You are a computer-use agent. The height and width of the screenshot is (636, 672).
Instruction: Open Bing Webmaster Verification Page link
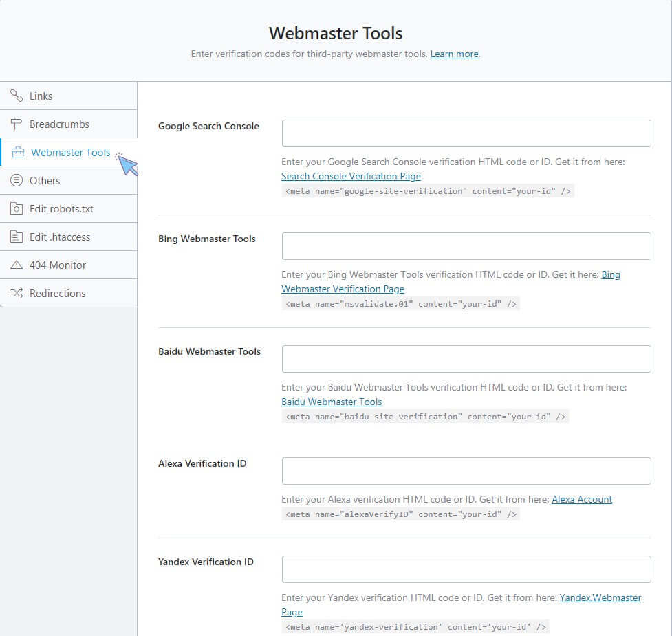coord(343,289)
